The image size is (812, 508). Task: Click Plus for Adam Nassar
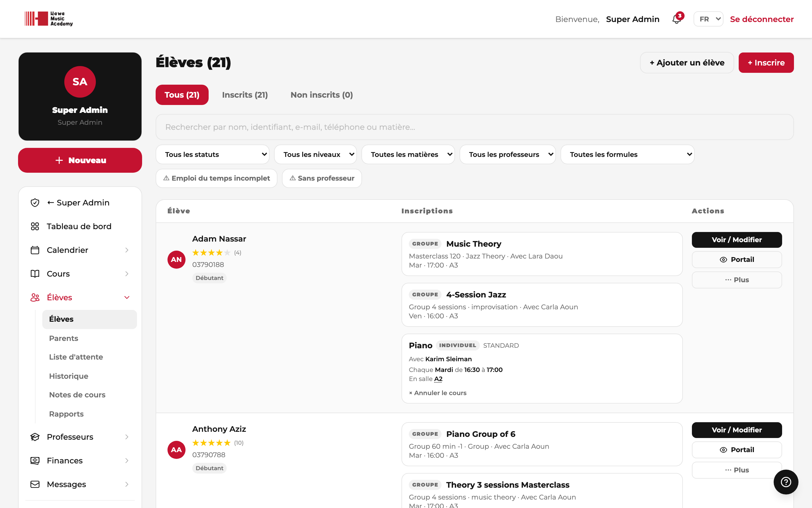736,280
